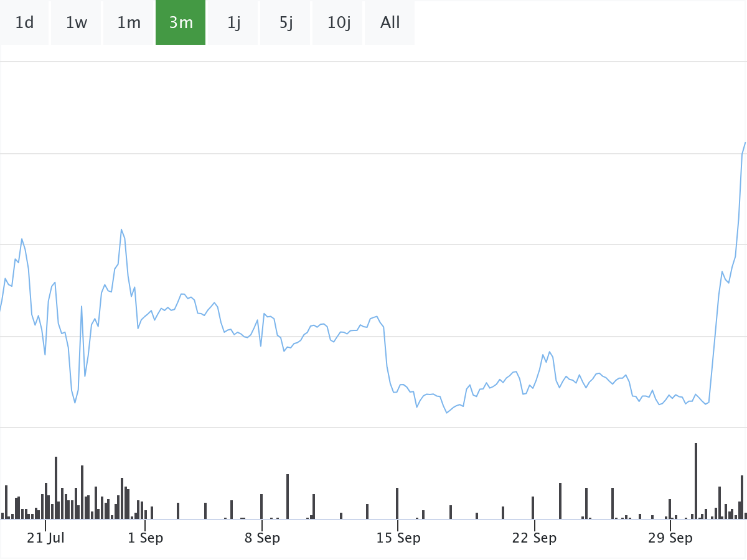Select the 15 Sep axis marker
The width and height of the screenshot is (747, 560).
398,538
